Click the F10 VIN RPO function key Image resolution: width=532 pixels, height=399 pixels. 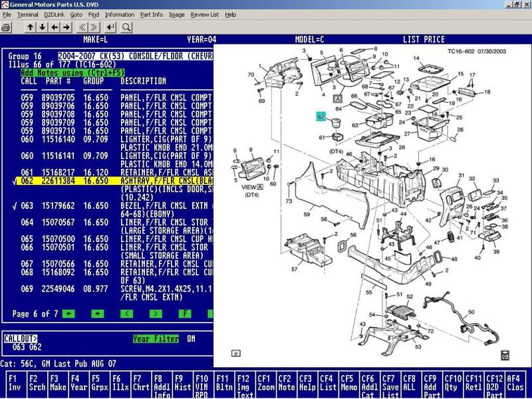pyautogui.click(x=203, y=385)
